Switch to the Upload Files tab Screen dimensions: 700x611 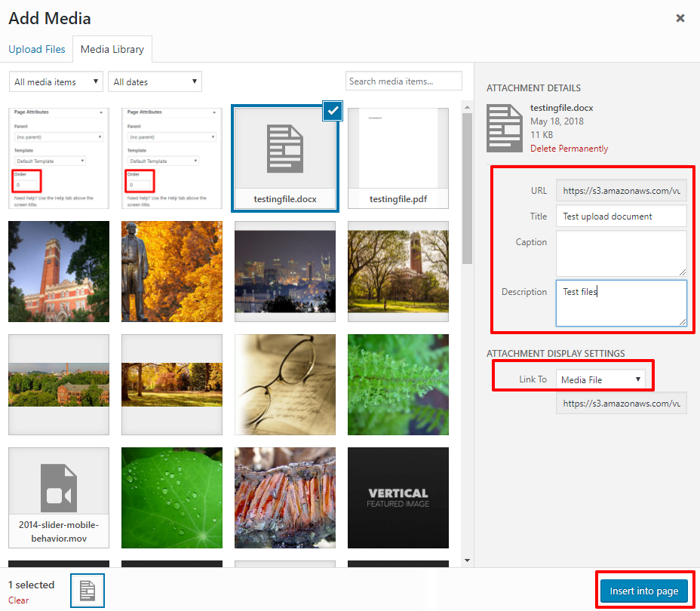pos(37,49)
